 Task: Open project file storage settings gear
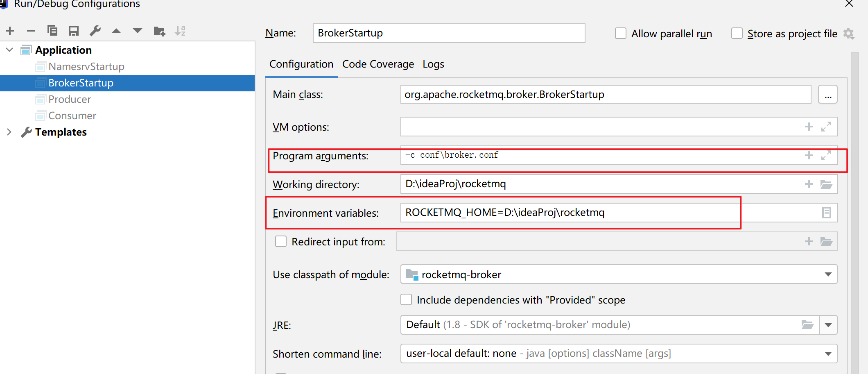point(849,34)
